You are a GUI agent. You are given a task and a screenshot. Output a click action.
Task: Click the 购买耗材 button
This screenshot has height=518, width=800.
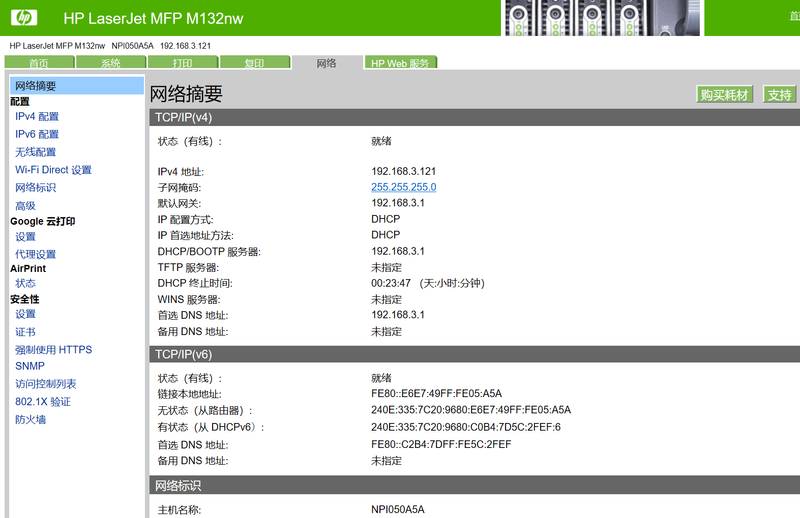(x=724, y=95)
